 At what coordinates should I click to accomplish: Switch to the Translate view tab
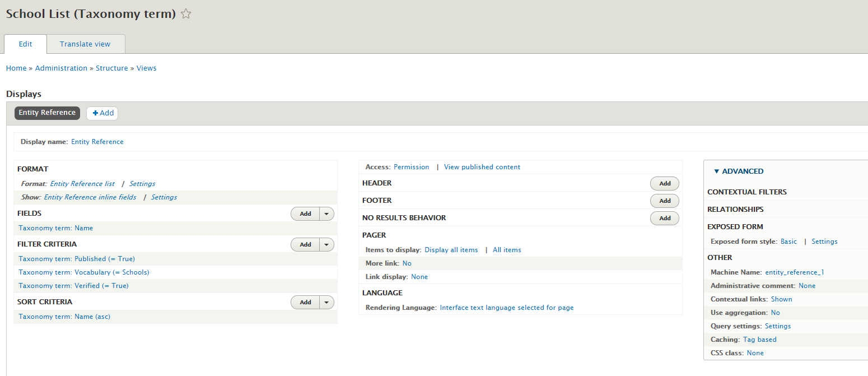(85, 44)
